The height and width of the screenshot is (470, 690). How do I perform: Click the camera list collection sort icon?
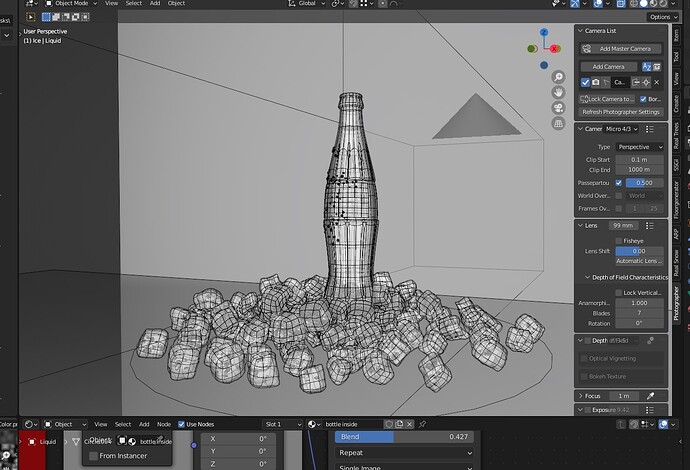[x=657, y=67]
